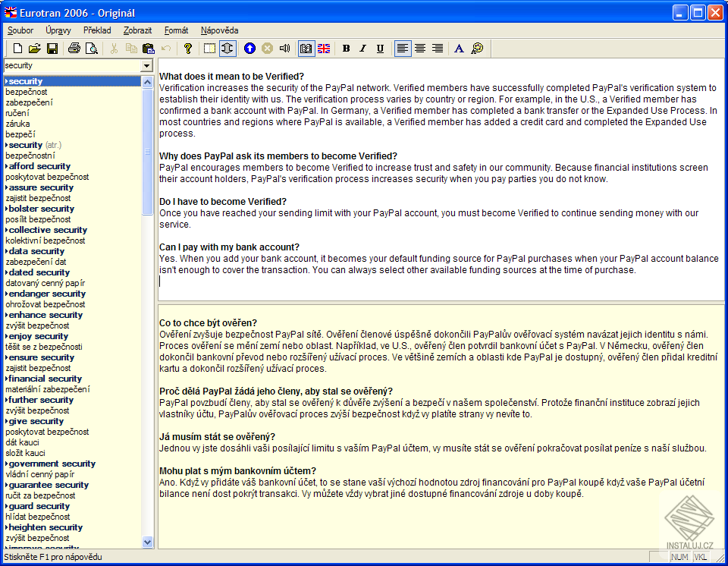Open a file with folder icon

[35, 49]
